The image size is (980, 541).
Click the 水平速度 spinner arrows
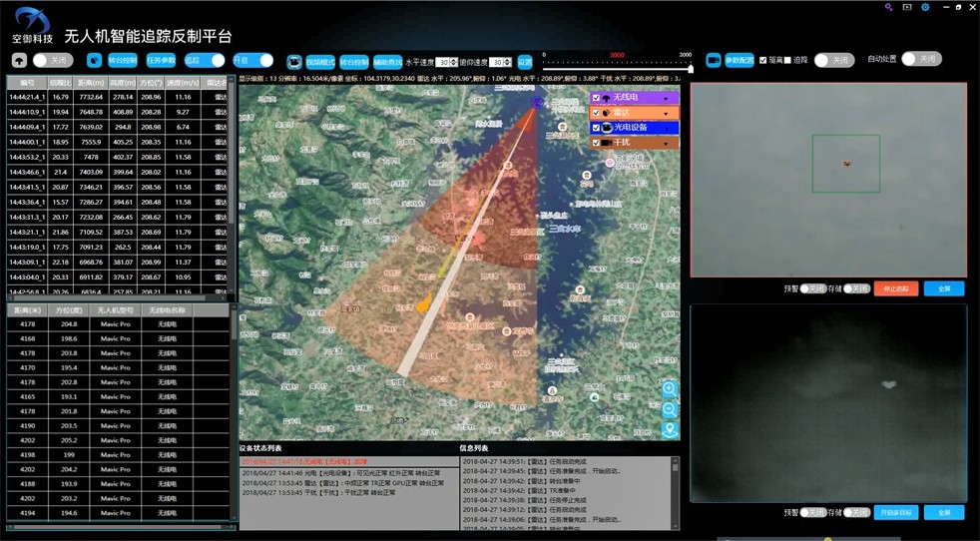(x=454, y=62)
